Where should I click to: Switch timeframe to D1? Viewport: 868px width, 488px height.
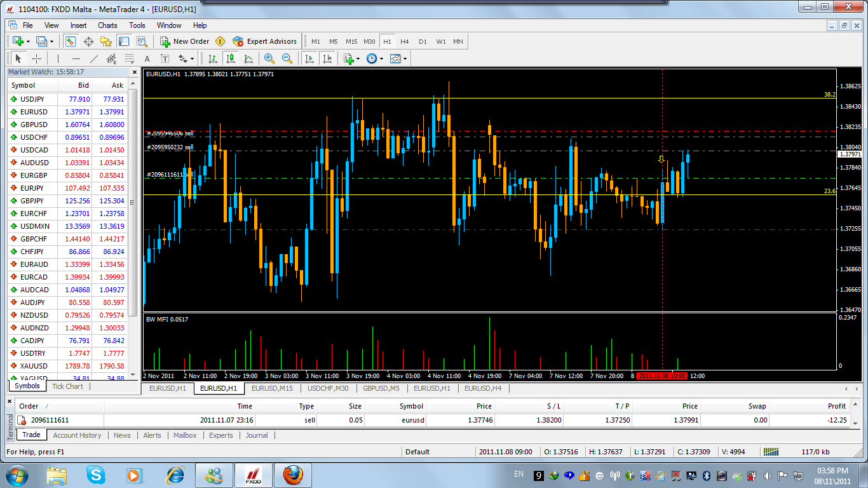pyautogui.click(x=423, y=41)
